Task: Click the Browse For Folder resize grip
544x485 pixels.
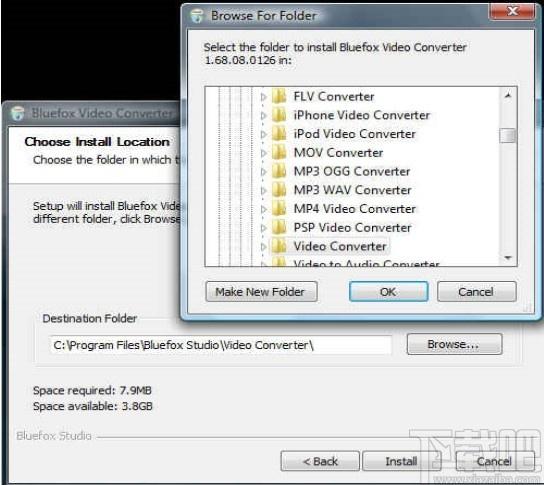Action: coord(527,308)
